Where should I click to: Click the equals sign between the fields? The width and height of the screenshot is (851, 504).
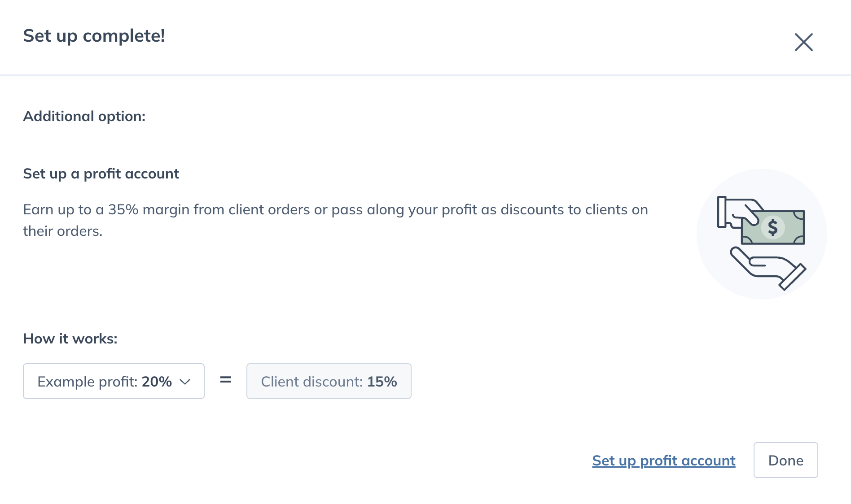(225, 380)
